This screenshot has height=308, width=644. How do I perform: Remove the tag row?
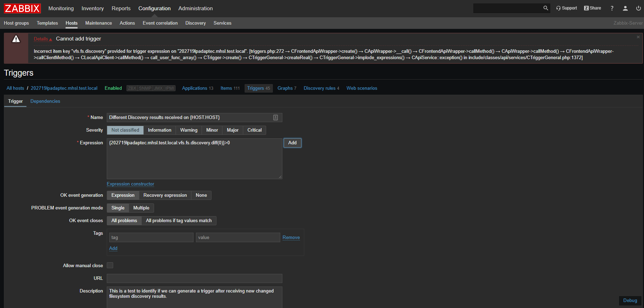coord(291,238)
